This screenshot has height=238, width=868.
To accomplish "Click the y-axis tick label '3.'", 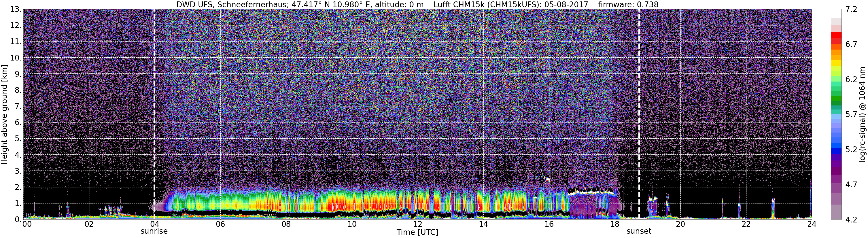I will (18, 171).
